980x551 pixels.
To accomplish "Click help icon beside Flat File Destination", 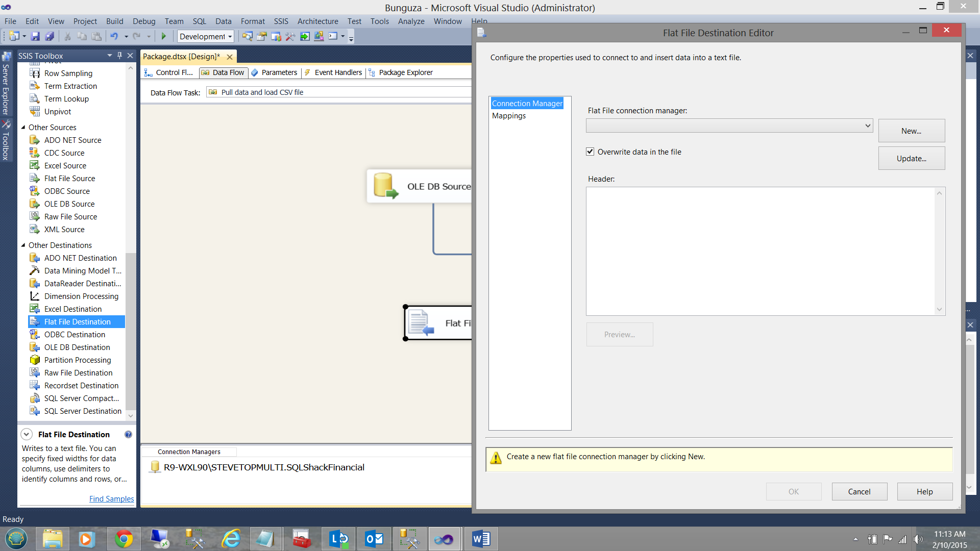I will point(128,435).
